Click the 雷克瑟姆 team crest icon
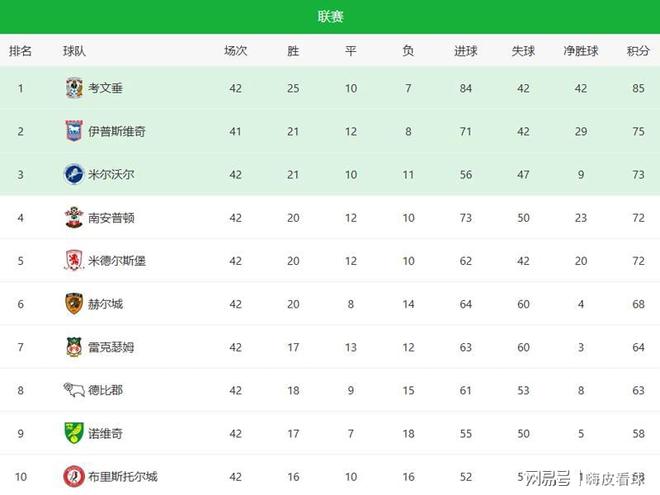The width and height of the screenshot is (660, 495). click(x=73, y=347)
